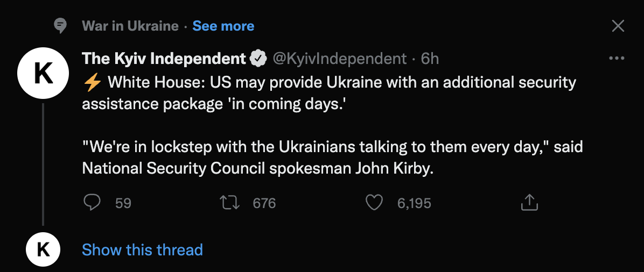
Task: Like the tweet with the heart icon
Action: (374, 202)
